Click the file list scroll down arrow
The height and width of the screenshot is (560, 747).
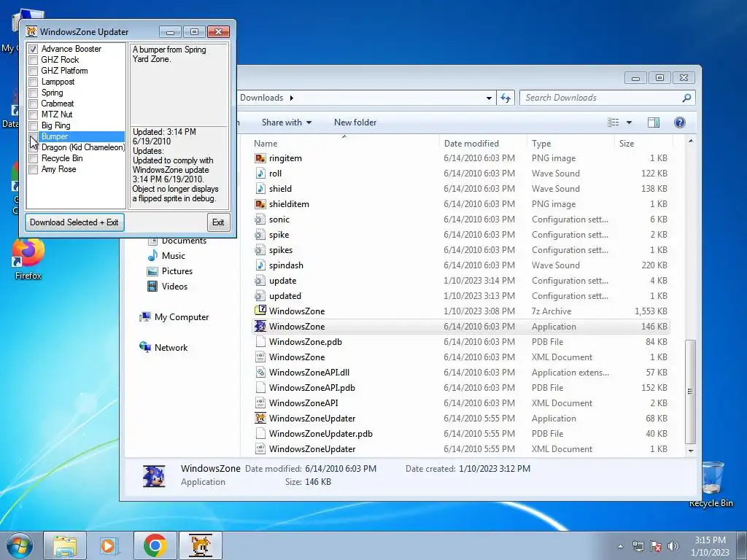(690, 451)
